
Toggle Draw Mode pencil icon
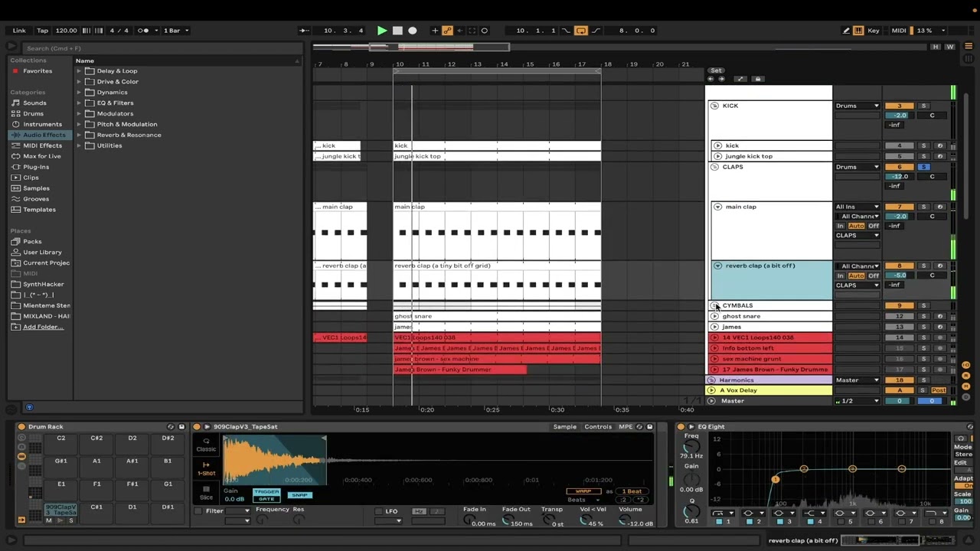[846, 31]
